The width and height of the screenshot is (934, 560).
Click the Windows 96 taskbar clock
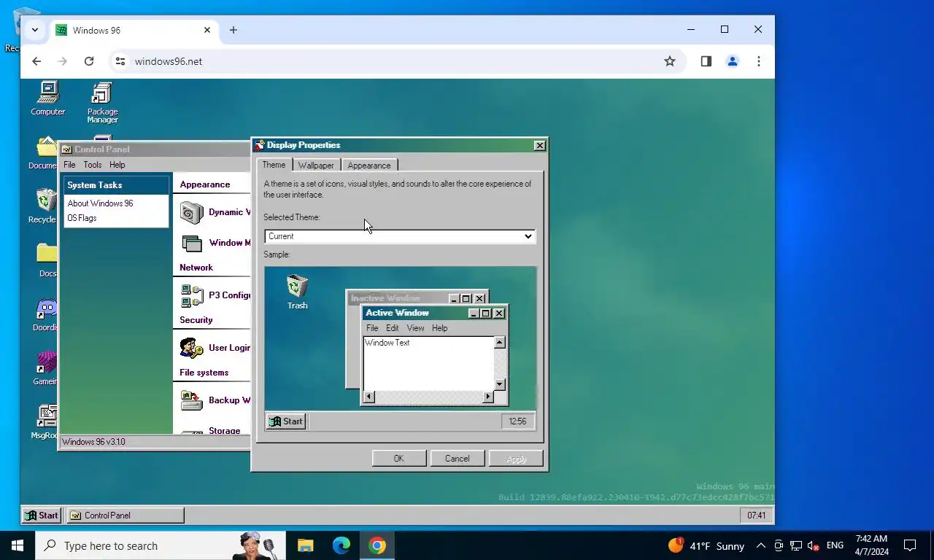[x=757, y=516]
